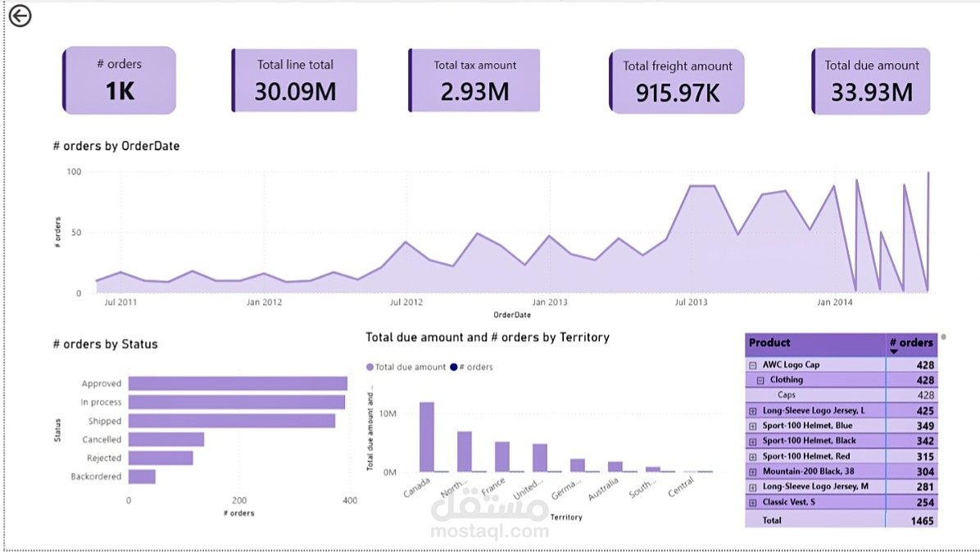This screenshot has width=980, height=552.
Task: Select the Total freight amount card
Action: [x=677, y=81]
